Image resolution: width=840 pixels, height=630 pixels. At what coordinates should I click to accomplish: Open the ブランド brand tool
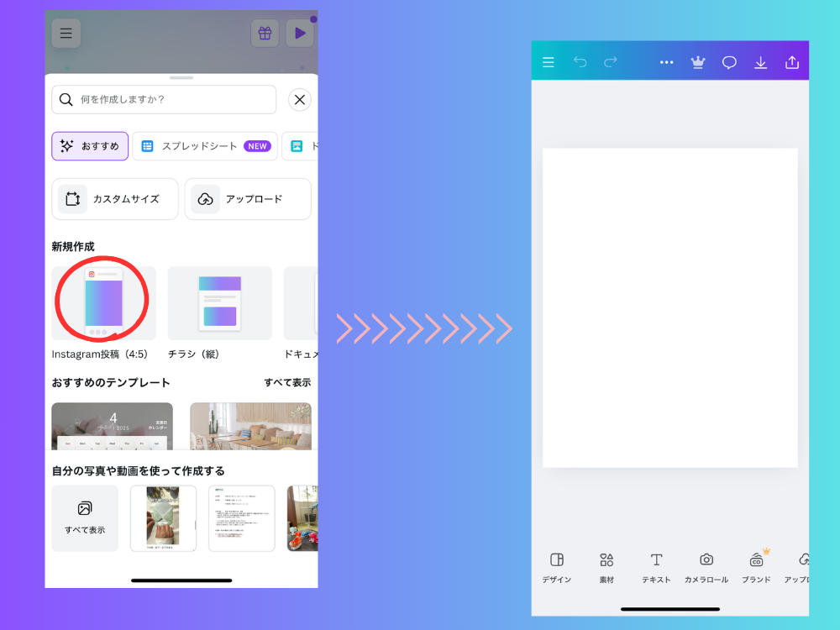coord(756,568)
